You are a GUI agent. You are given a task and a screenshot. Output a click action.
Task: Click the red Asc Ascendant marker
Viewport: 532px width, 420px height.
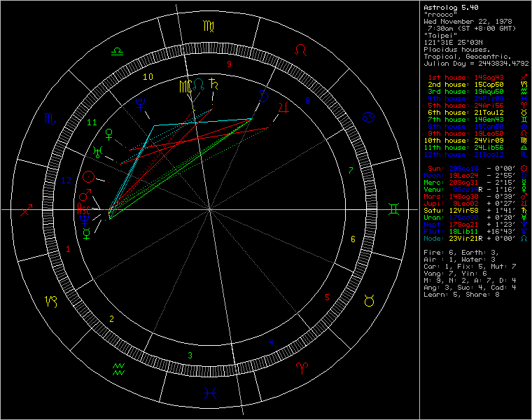tap(83, 209)
